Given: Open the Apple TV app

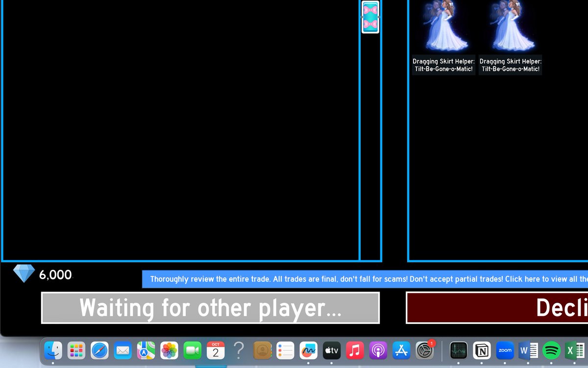Looking at the screenshot, I should (x=332, y=350).
